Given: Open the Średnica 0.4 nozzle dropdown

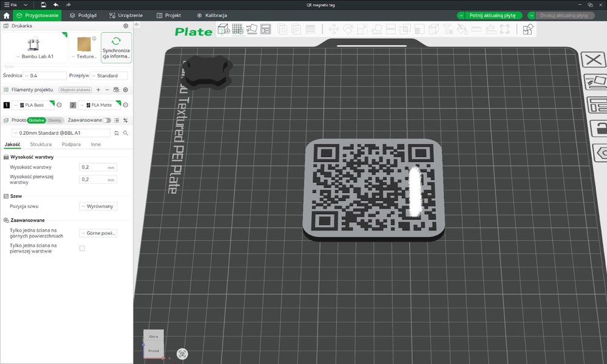Looking at the screenshot, I should [44, 76].
